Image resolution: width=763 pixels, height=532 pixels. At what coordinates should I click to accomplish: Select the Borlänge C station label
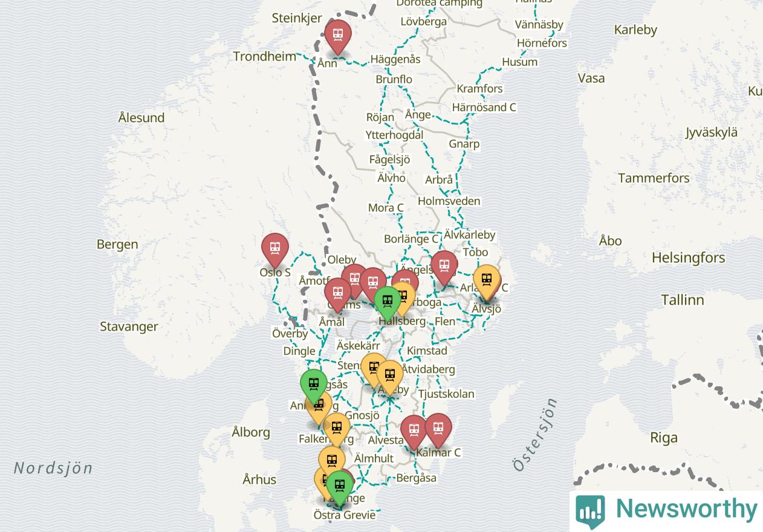pyautogui.click(x=411, y=239)
